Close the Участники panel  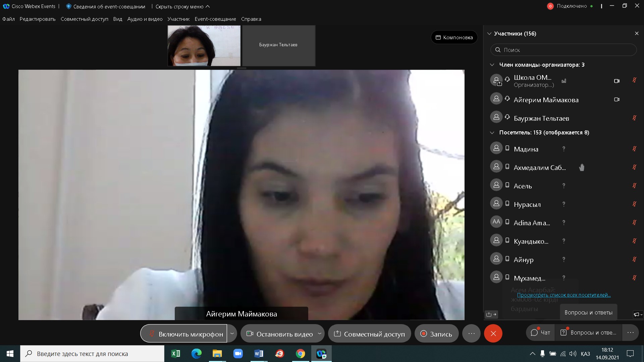click(637, 34)
